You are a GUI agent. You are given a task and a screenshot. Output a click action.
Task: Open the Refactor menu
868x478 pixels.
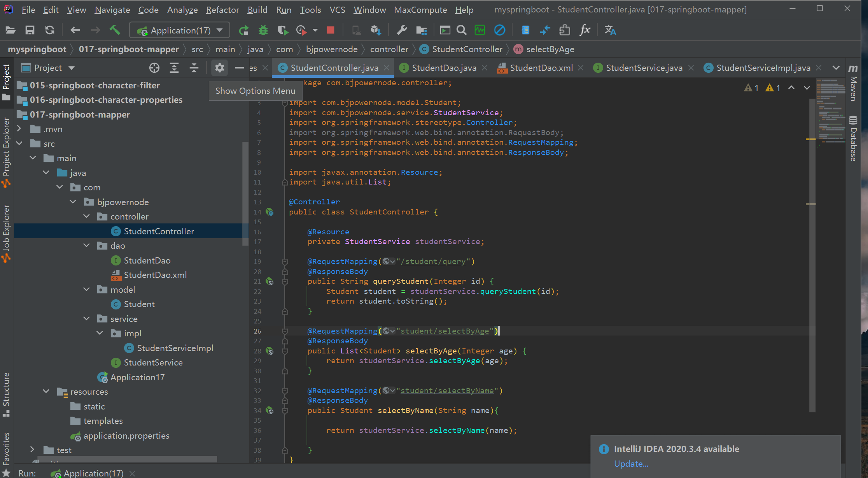222,10
